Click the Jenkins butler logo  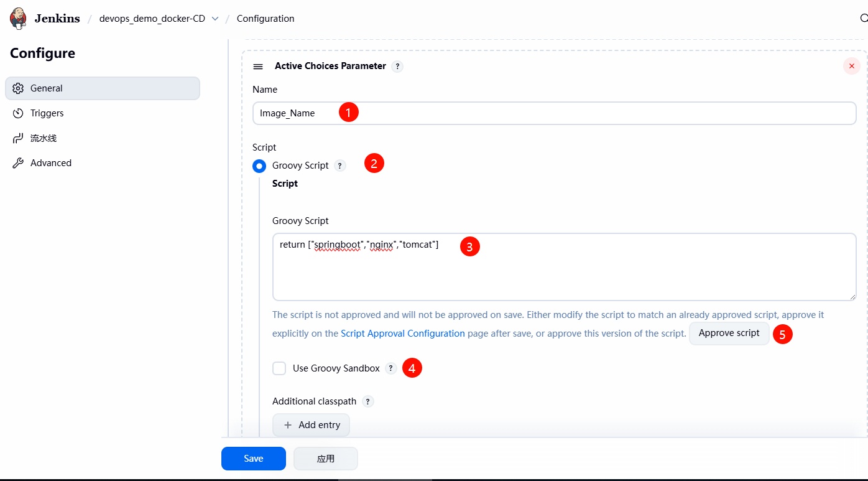point(19,19)
